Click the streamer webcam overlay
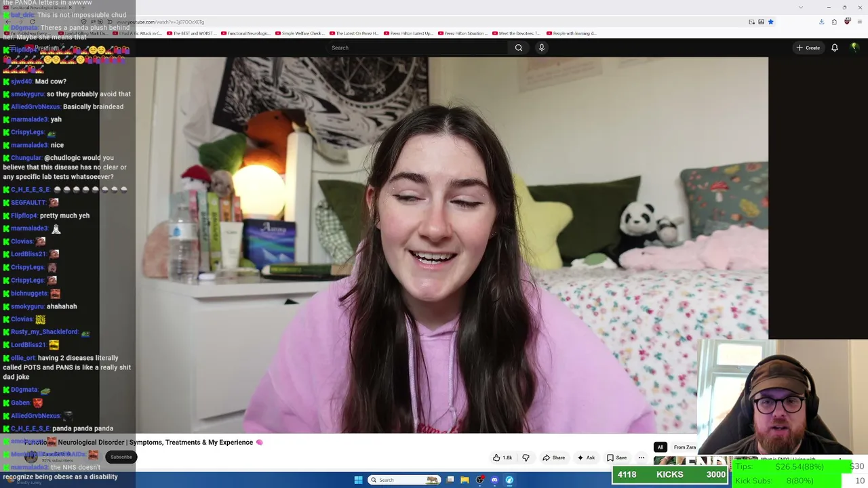 783,397
